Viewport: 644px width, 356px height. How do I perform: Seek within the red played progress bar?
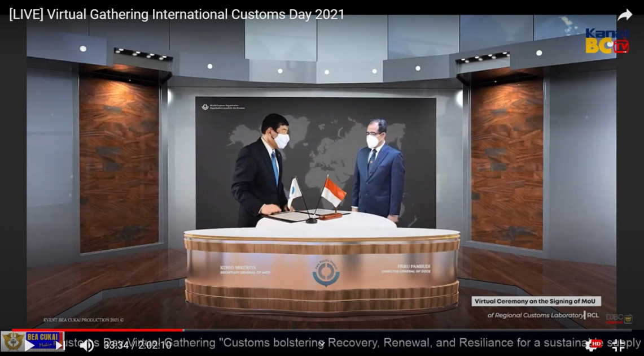(x=96, y=330)
